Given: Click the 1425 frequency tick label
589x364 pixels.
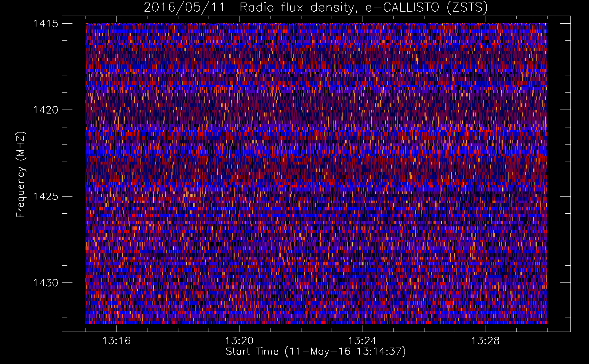Looking at the screenshot, I should [x=46, y=197].
